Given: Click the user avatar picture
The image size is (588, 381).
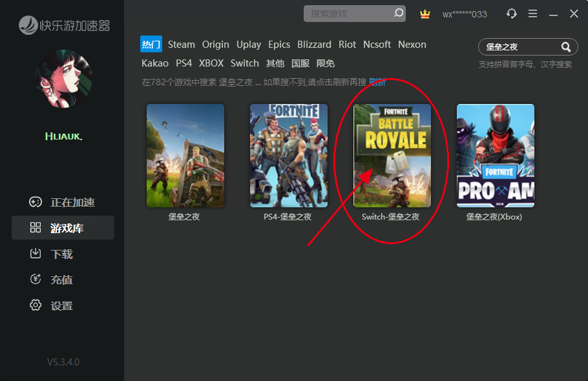Looking at the screenshot, I should click(x=64, y=79).
